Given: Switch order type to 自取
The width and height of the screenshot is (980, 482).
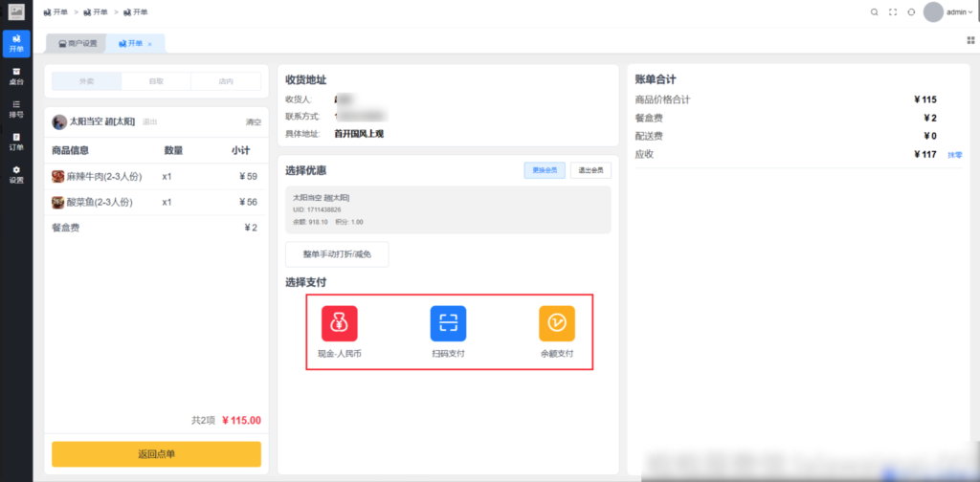Looking at the screenshot, I should tap(156, 82).
